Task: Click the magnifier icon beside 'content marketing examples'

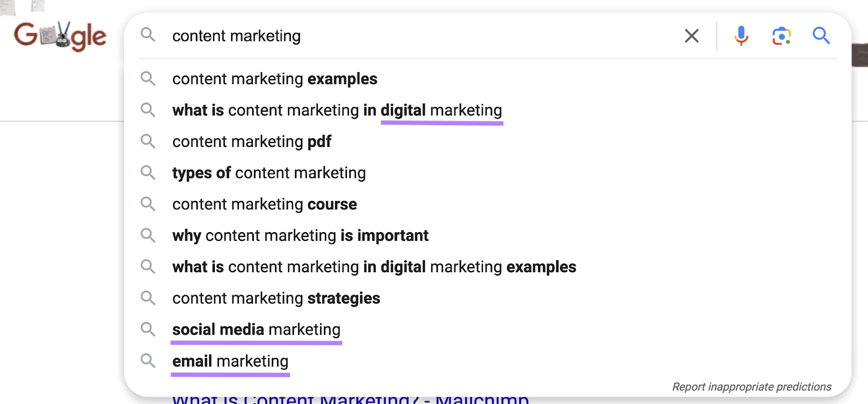Action: click(148, 79)
